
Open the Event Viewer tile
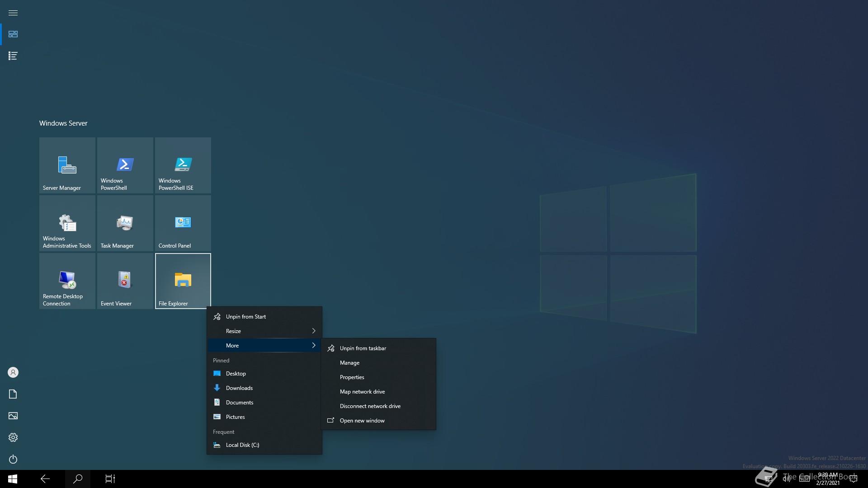click(125, 281)
